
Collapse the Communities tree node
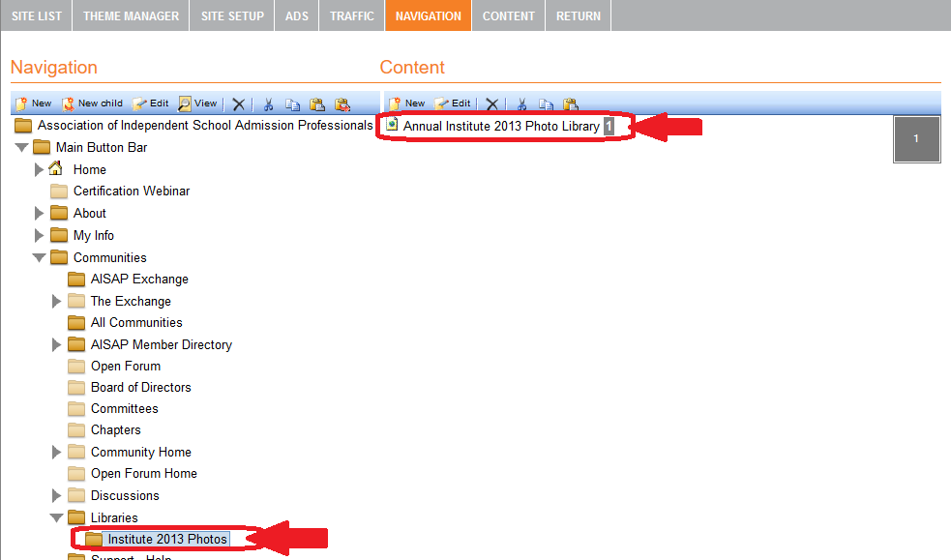[x=40, y=257]
